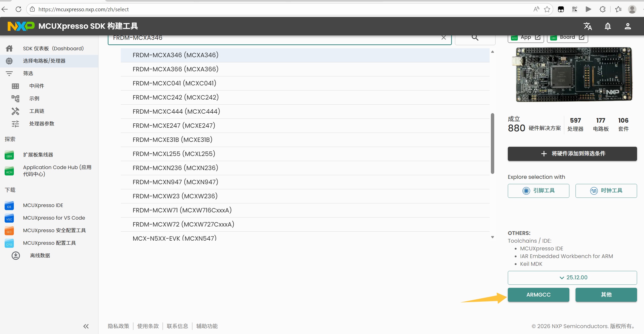Select FRDM-MCXE31B (MCXE31B) board
644x334 pixels.
305,140
